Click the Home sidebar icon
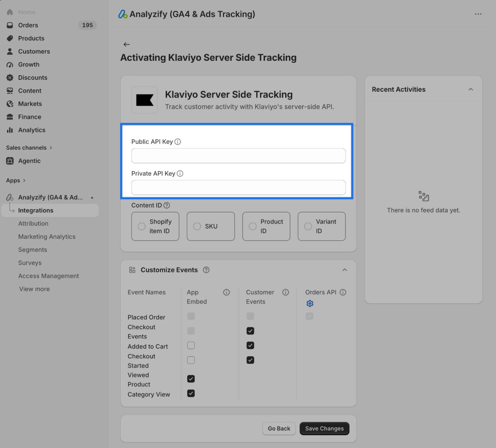 click(10, 12)
